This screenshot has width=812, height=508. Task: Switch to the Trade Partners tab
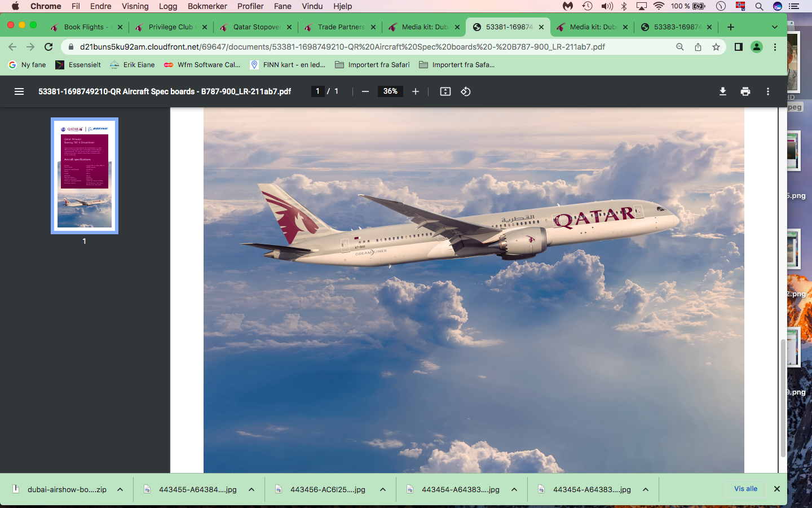pyautogui.click(x=341, y=27)
